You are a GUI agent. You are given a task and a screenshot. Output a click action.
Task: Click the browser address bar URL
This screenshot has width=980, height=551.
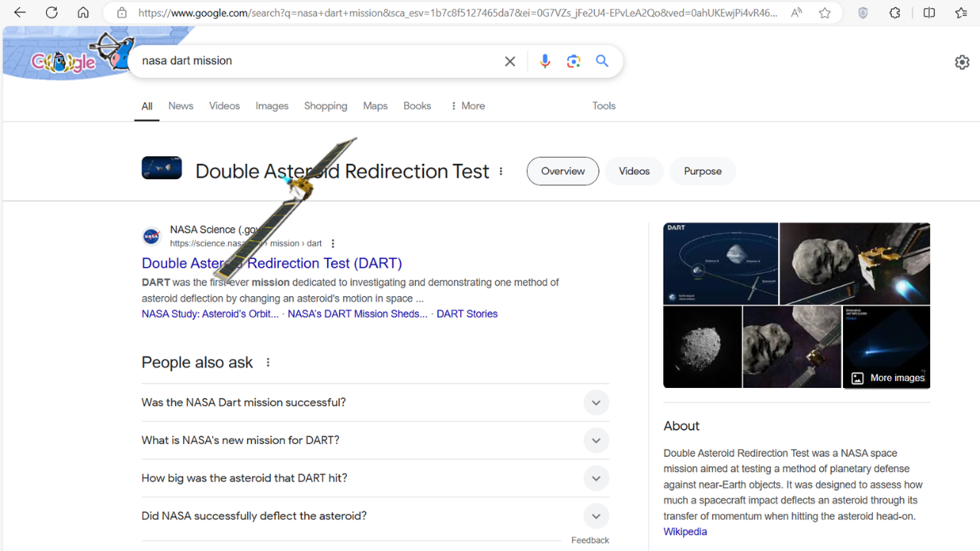coord(458,13)
